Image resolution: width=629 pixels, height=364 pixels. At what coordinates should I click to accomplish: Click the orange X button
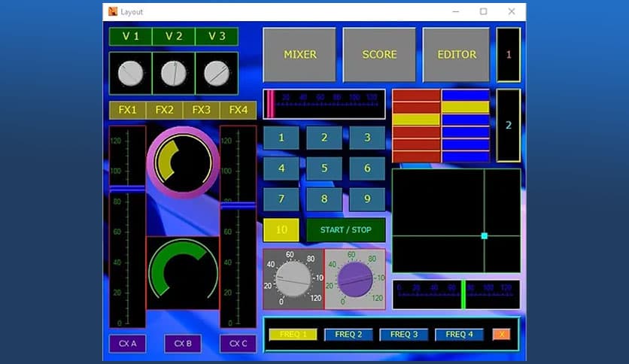(501, 335)
